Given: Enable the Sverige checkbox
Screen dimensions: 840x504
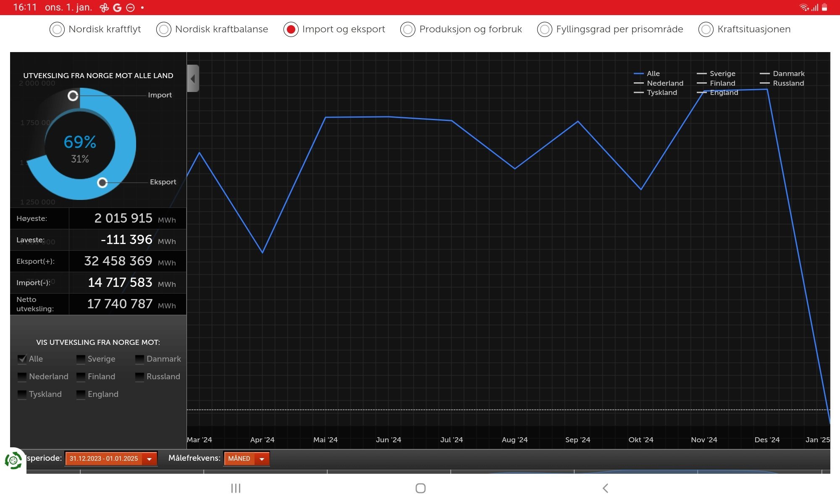Looking at the screenshot, I should [x=81, y=359].
